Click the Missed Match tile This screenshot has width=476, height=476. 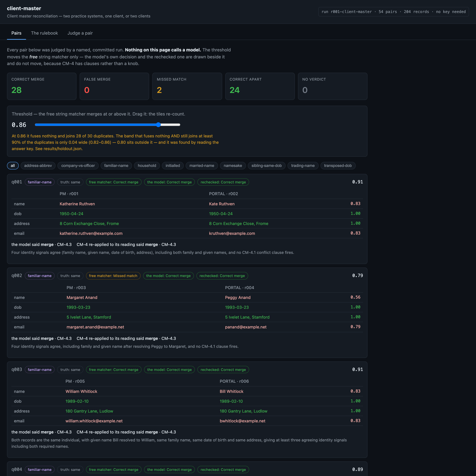(187, 86)
